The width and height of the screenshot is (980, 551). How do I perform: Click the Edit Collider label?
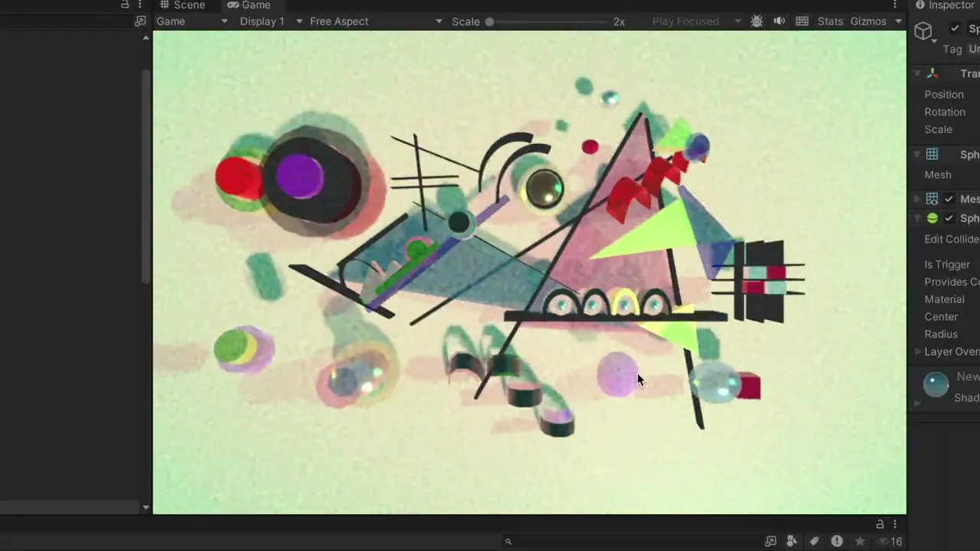click(952, 240)
